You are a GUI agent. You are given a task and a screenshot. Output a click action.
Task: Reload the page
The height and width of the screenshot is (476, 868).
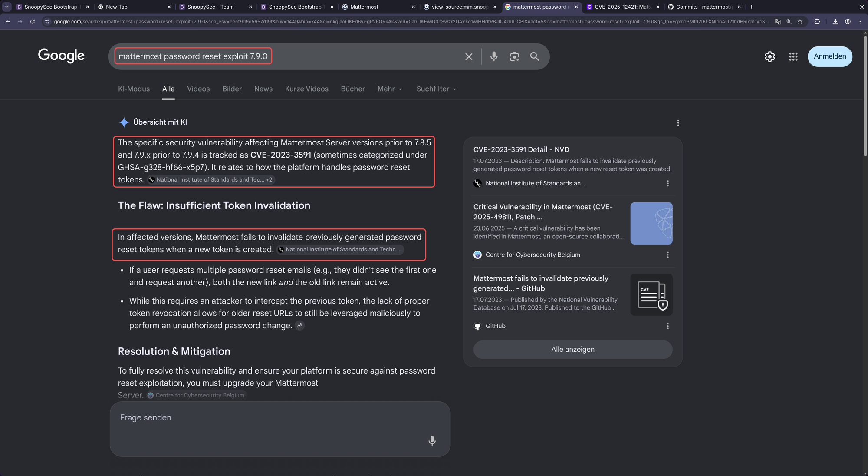click(x=33, y=21)
